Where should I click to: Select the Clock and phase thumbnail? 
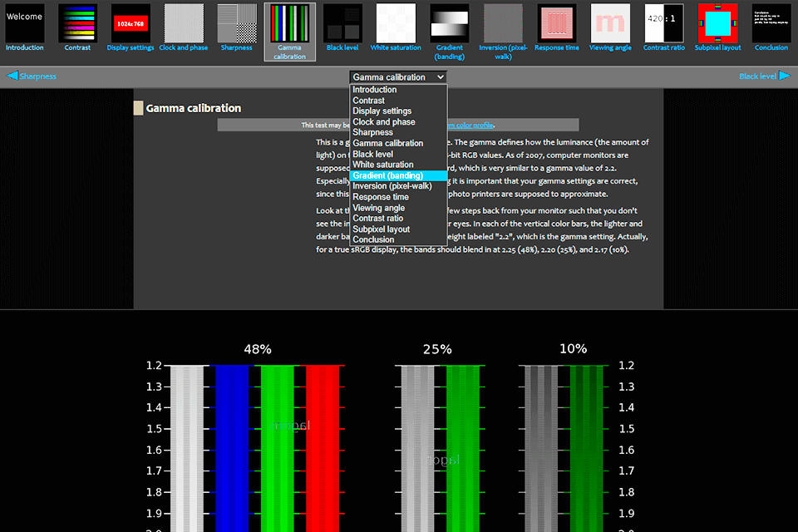[184, 23]
